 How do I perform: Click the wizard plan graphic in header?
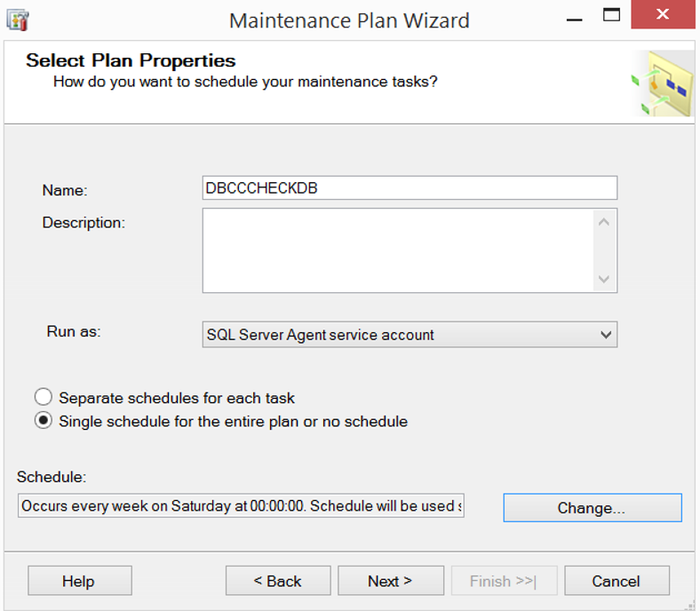coord(662,83)
